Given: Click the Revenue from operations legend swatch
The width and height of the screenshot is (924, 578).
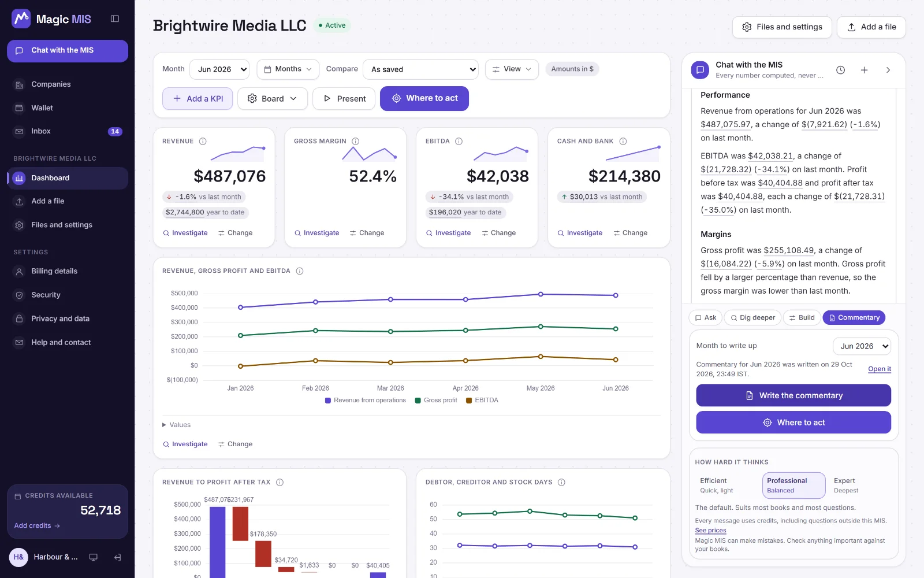Looking at the screenshot, I should click(328, 400).
